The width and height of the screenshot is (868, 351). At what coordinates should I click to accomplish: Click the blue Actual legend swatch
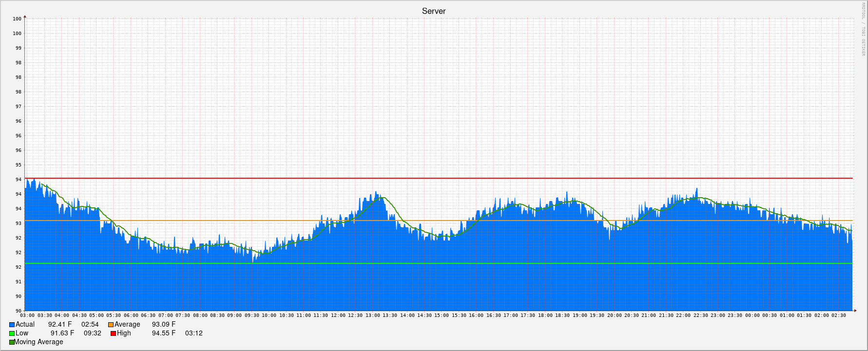point(12,325)
